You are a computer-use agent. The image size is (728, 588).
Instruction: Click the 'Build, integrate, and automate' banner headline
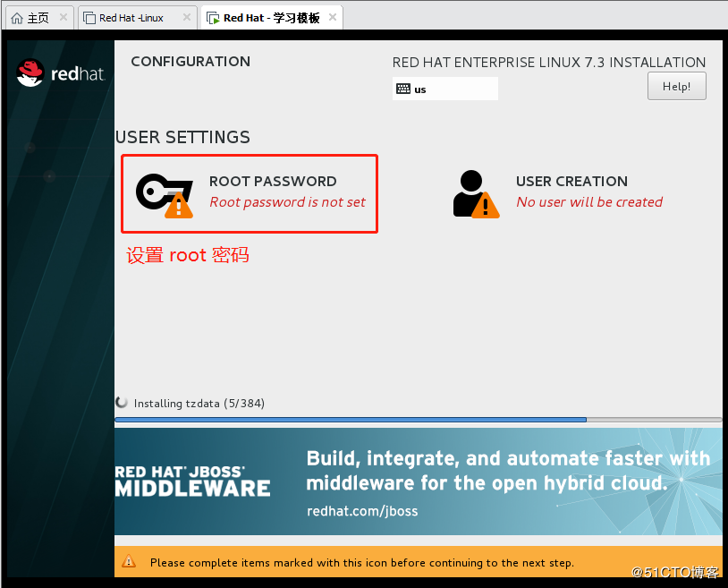click(x=508, y=471)
